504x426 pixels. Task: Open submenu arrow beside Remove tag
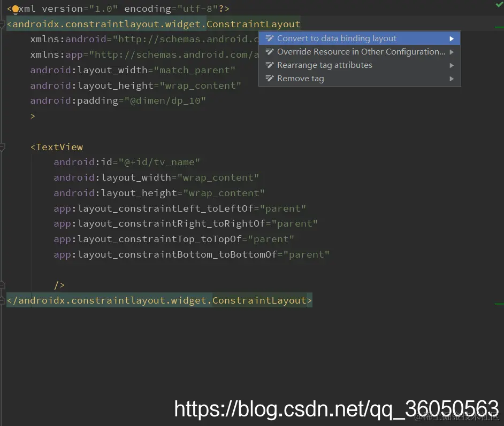click(x=452, y=79)
